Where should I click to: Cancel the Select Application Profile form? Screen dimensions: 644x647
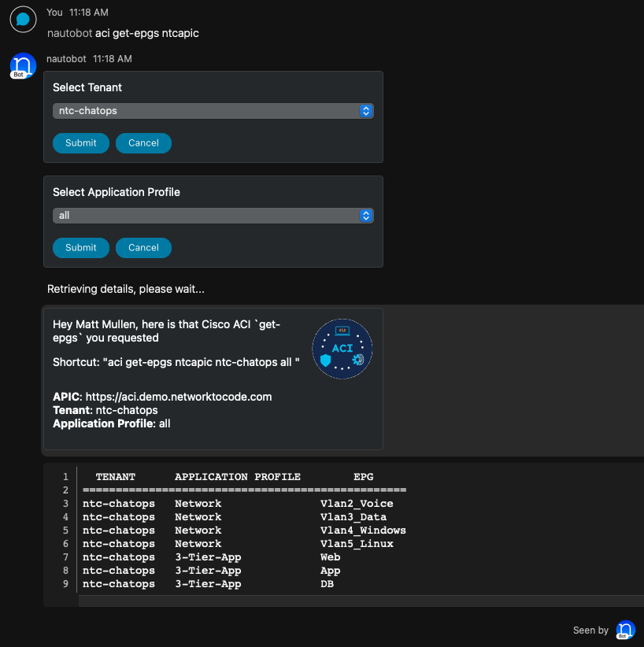[x=143, y=248]
